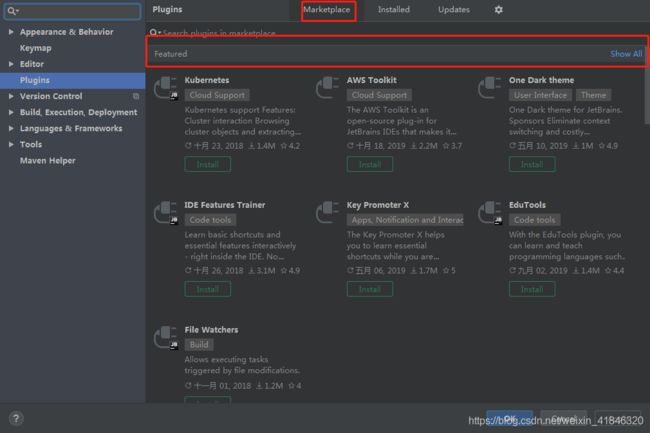This screenshot has width=650, height=433.
Task: Open the help question mark button
Action: coord(16,418)
